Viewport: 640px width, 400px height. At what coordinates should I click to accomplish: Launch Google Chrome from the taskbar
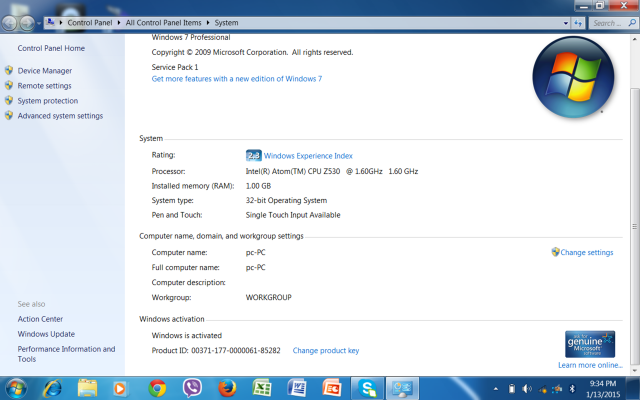point(157,388)
